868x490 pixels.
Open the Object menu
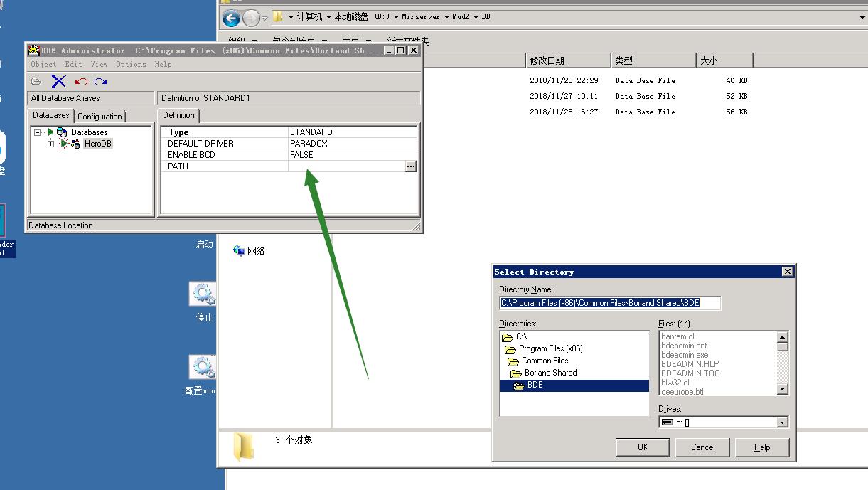(x=43, y=64)
